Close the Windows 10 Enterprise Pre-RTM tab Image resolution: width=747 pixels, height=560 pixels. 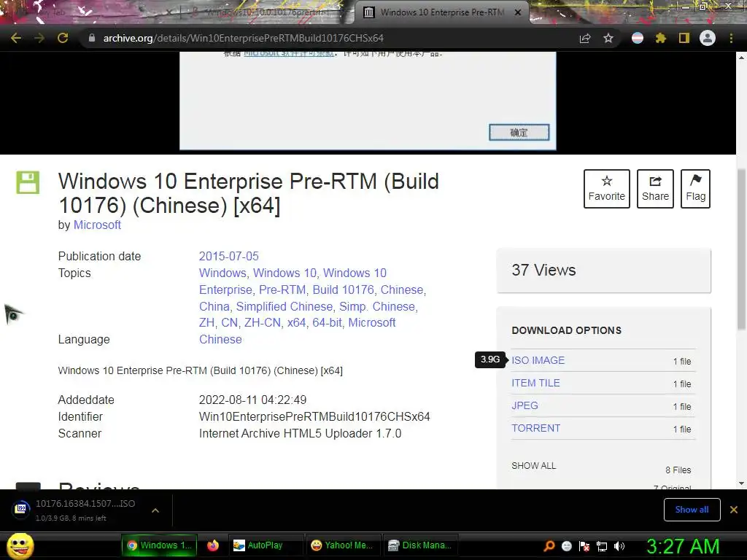[x=518, y=12]
